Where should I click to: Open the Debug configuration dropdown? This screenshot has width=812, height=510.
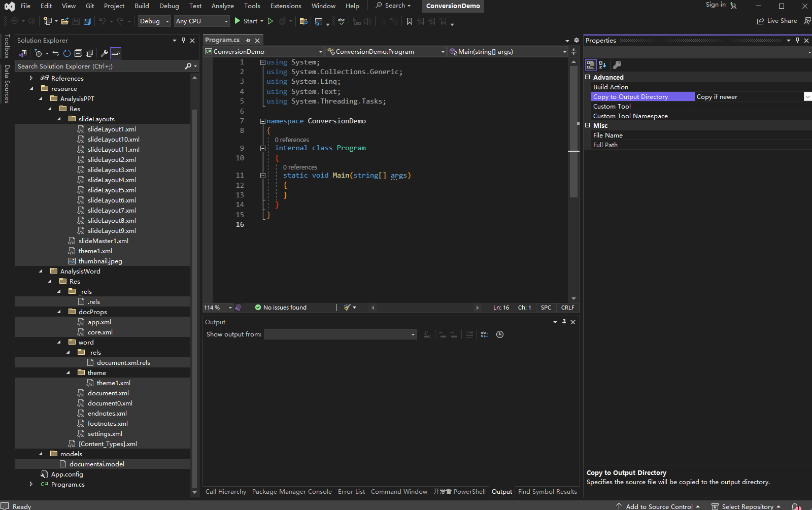point(154,21)
